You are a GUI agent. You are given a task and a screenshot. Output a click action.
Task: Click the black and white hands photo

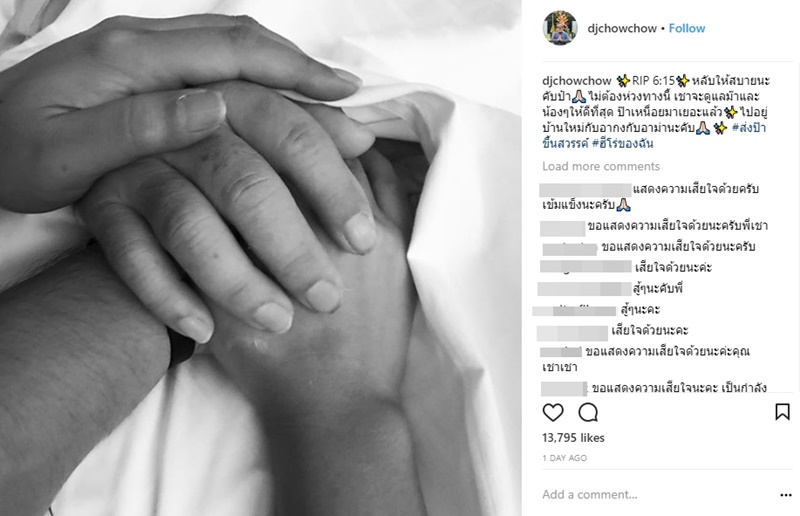point(261,258)
